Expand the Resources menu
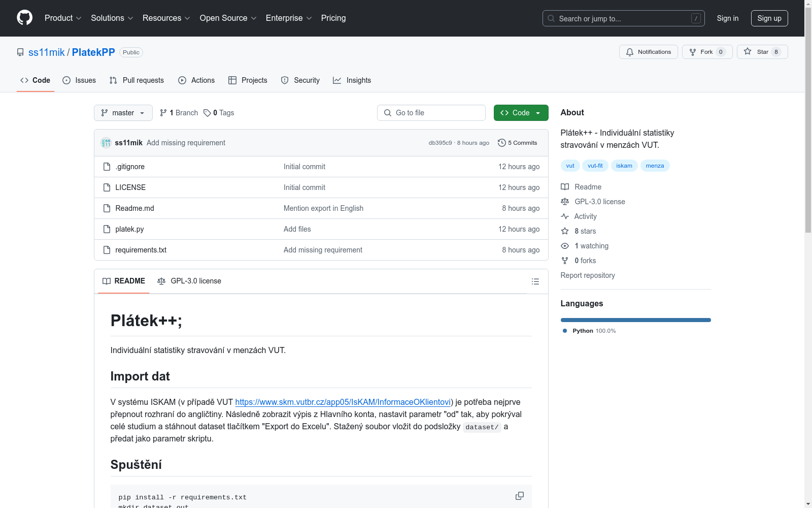812x508 pixels. pos(166,18)
